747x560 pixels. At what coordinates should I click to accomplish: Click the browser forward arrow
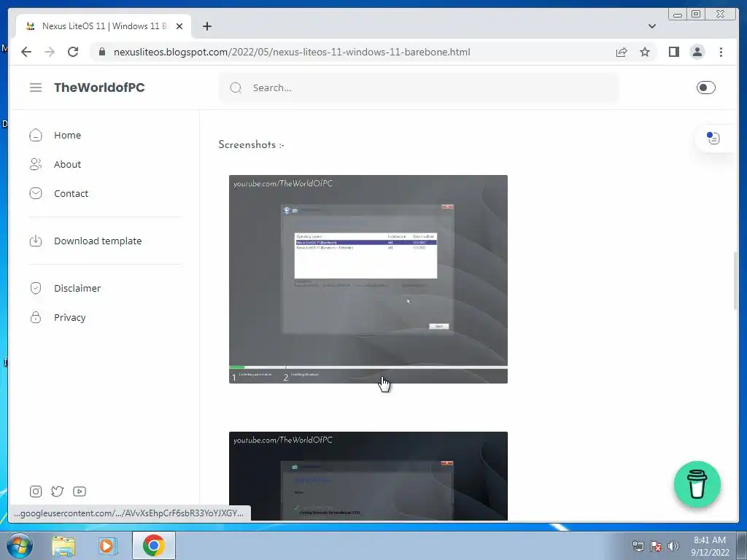[50, 52]
